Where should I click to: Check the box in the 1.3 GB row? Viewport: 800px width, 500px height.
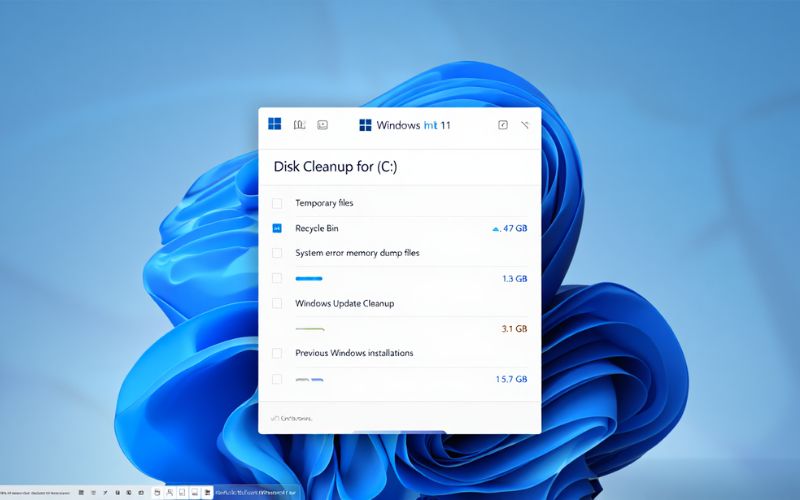click(277, 278)
